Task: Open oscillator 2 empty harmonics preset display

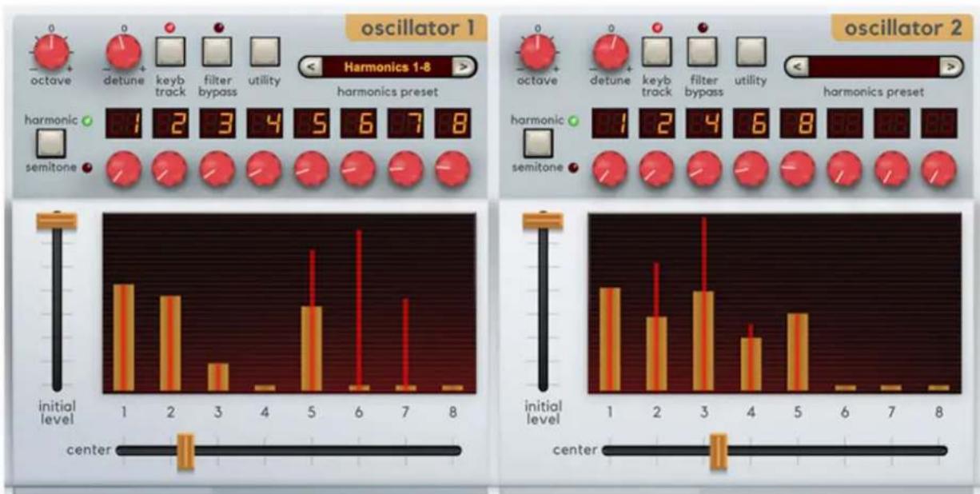Action: click(x=873, y=66)
